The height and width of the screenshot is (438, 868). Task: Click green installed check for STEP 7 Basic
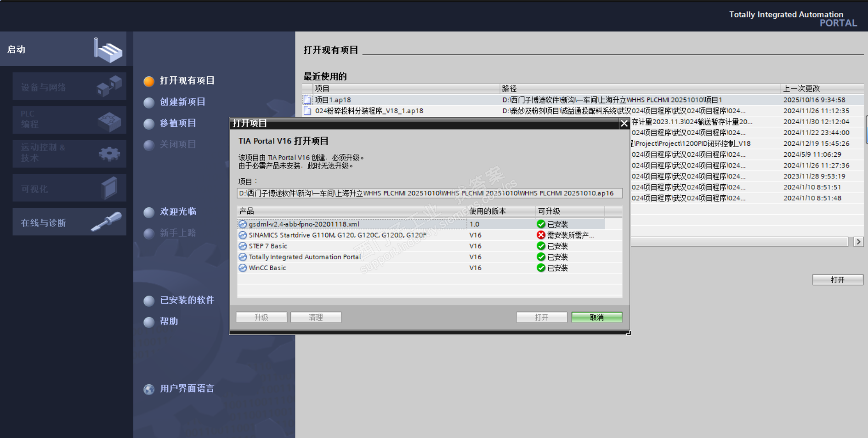[541, 246]
